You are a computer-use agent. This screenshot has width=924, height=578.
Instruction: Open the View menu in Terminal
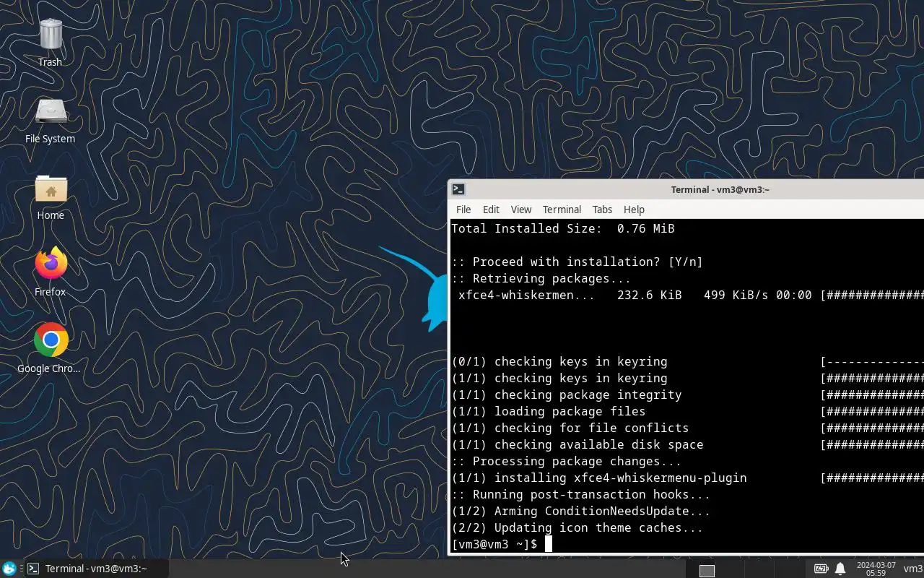521,210
